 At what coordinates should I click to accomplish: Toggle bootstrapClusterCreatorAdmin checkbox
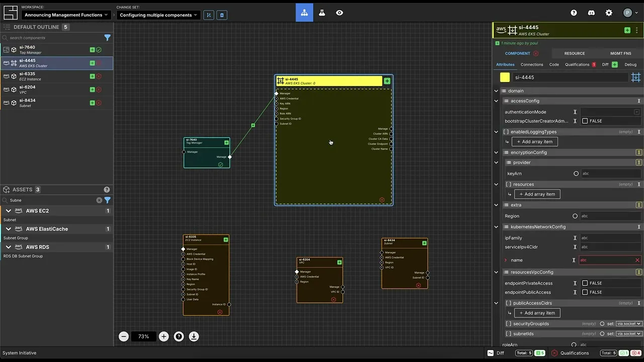point(585,121)
